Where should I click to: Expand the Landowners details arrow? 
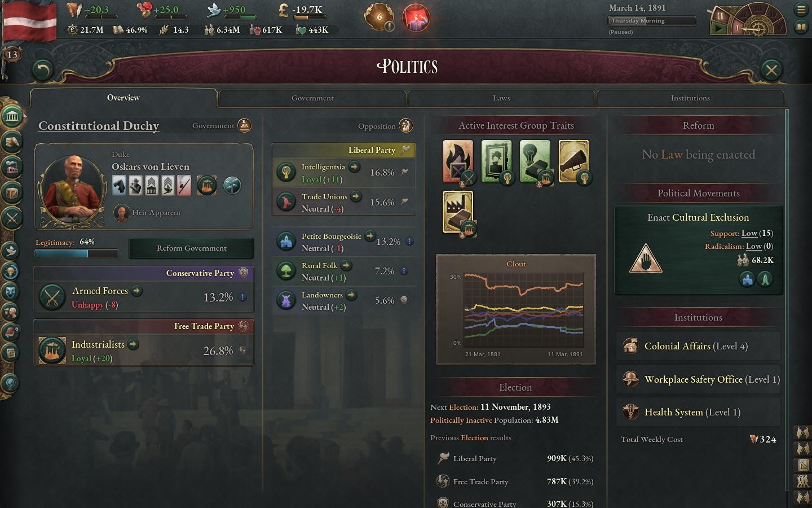(x=351, y=295)
